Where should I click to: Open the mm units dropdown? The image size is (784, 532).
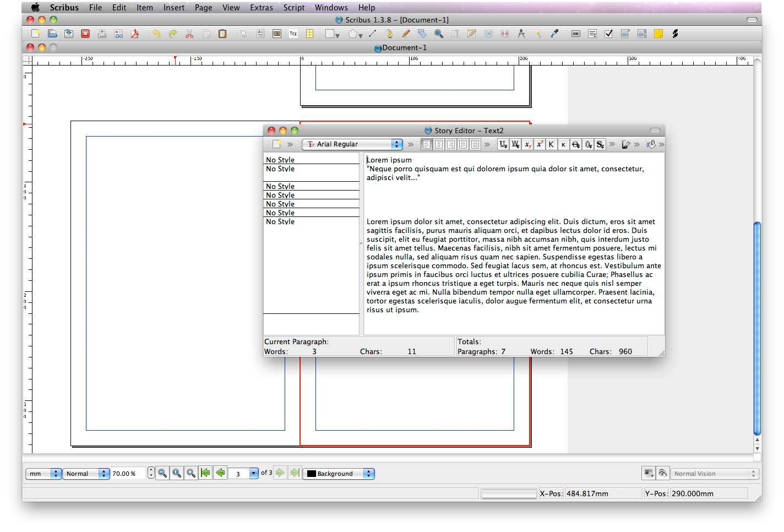coord(43,474)
